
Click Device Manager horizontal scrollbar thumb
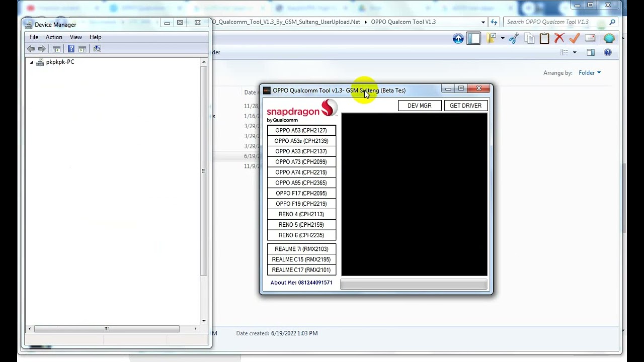107,329
